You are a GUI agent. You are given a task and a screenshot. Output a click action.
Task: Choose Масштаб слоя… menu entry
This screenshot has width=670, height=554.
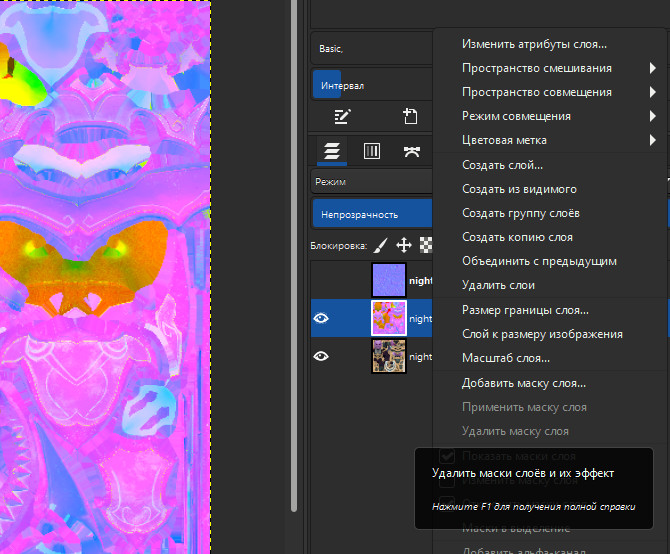(550, 358)
